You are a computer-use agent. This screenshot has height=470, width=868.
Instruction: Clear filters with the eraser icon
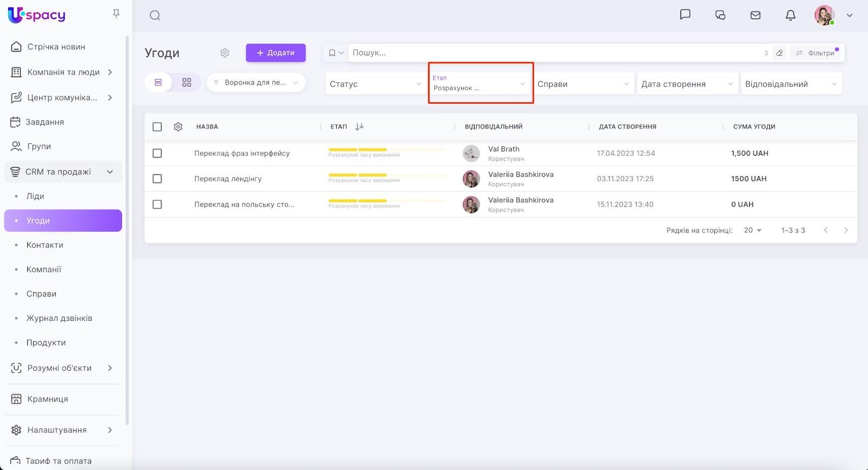pyautogui.click(x=779, y=53)
